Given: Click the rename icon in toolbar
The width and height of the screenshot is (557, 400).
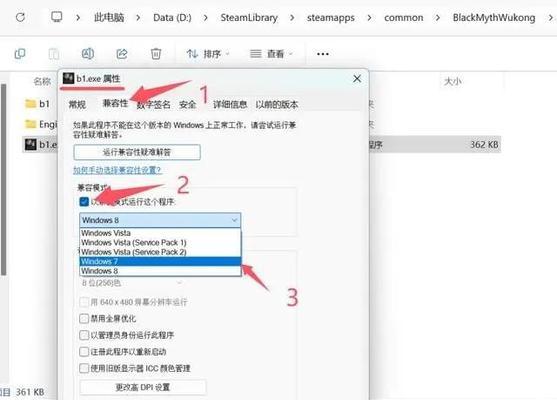Looking at the screenshot, I should [x=88, y=54].
